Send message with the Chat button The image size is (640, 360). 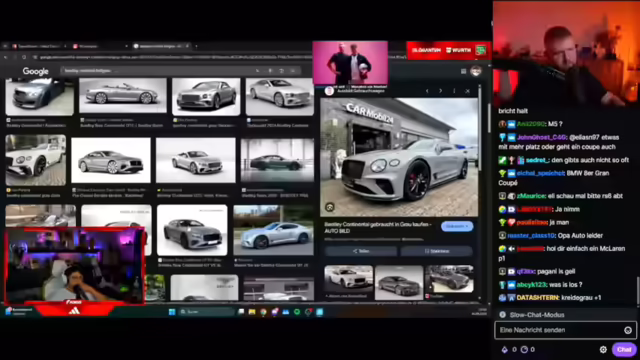pyautogui.click(x=624, y=349)
